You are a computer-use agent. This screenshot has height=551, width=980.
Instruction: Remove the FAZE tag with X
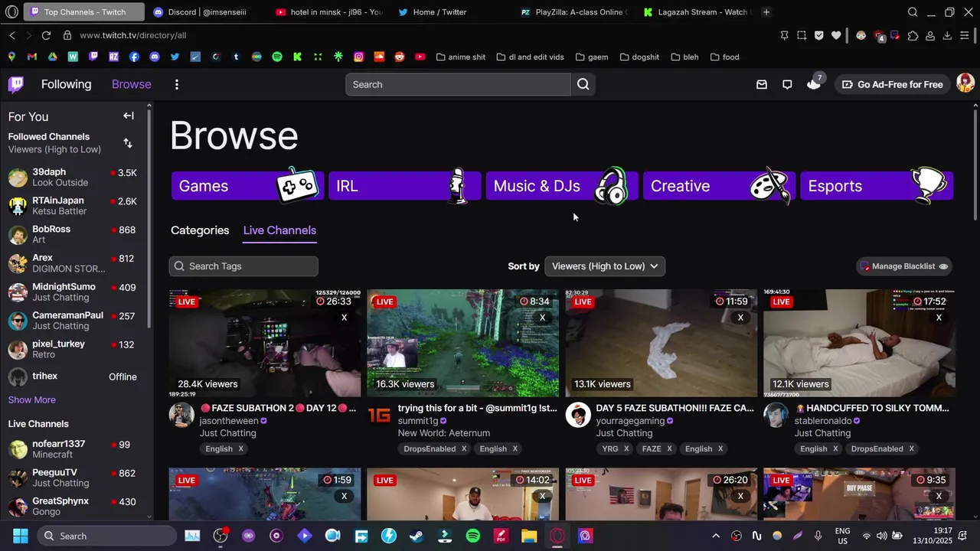tap(668, 449)
